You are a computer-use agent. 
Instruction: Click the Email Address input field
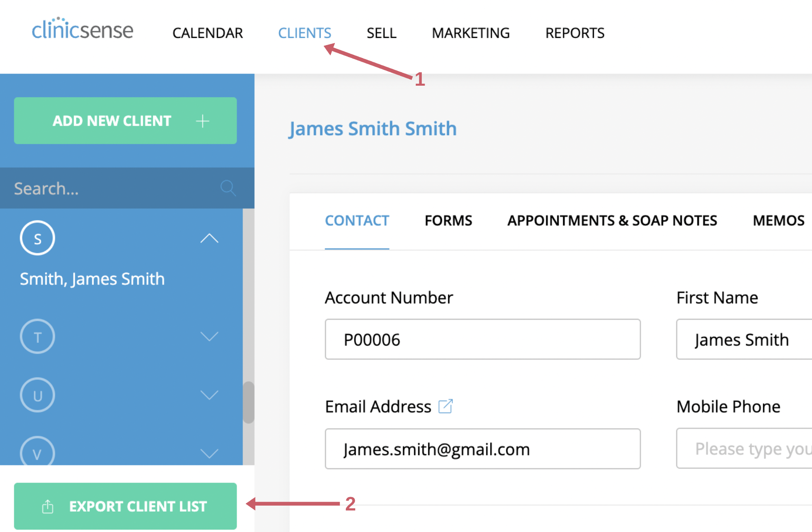(x=483, y=449)
